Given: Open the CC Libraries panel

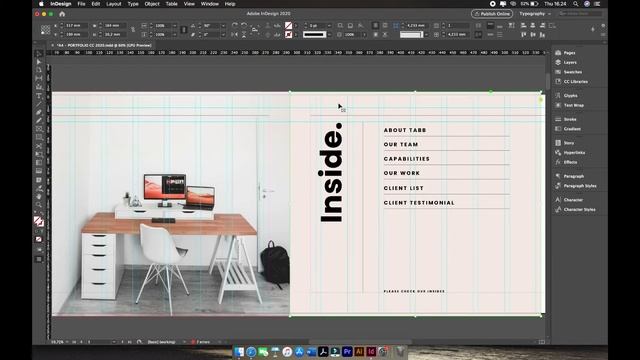Looking at the screenshot, I should click(576, 82).
